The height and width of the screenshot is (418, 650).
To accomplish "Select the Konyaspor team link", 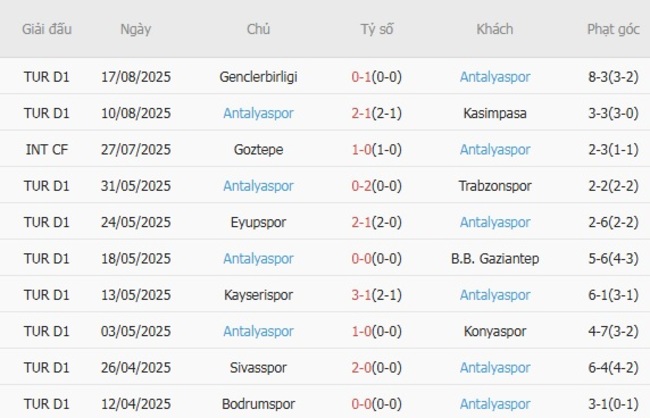I will (495, 331).
